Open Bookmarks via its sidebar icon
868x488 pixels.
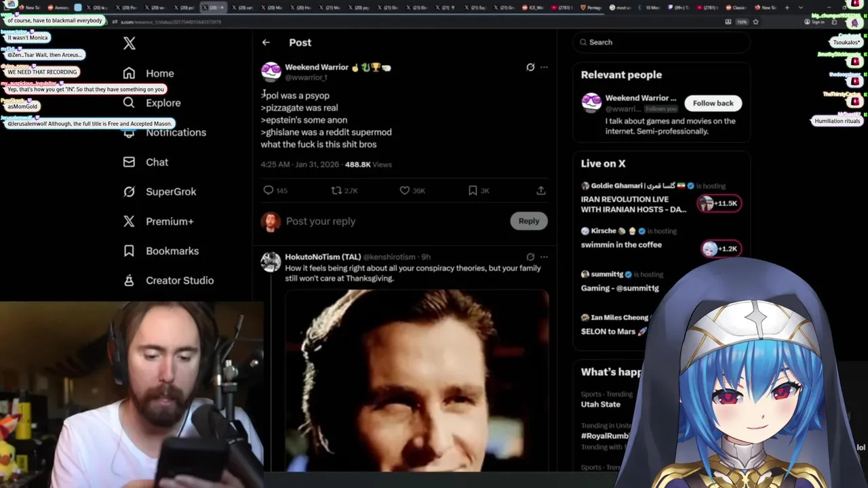tap(129, 251)
